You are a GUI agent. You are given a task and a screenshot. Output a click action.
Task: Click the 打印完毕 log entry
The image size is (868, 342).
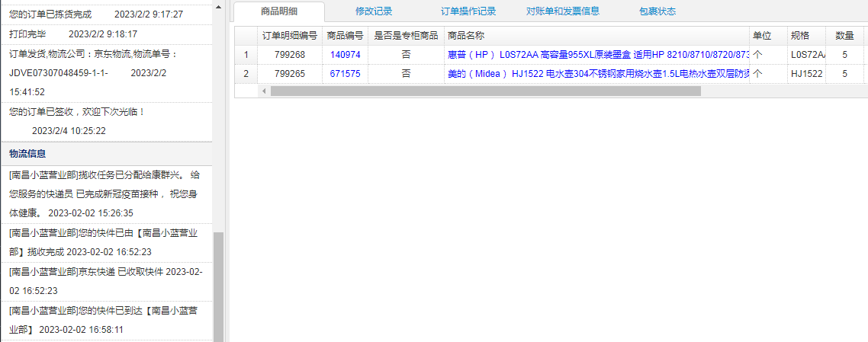[106, 34]
